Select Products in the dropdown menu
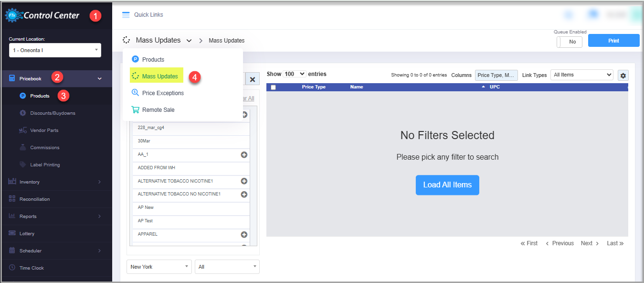 tap(153, 60)
